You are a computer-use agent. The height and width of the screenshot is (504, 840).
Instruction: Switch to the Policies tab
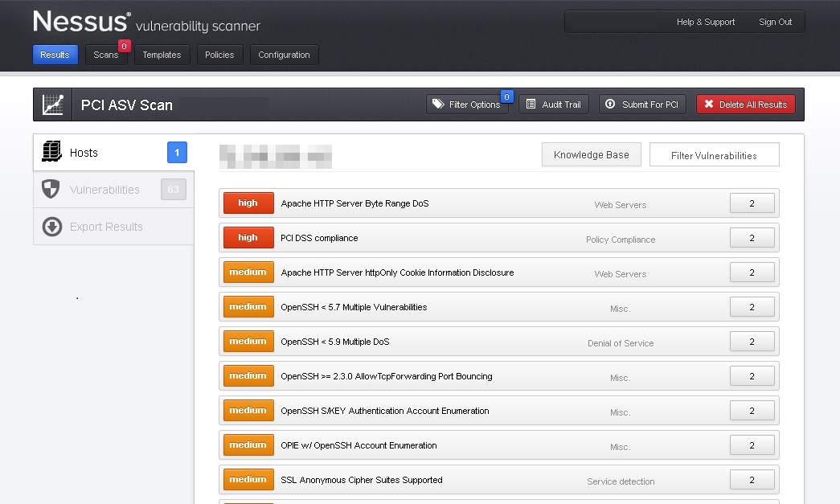coord(219,55)
